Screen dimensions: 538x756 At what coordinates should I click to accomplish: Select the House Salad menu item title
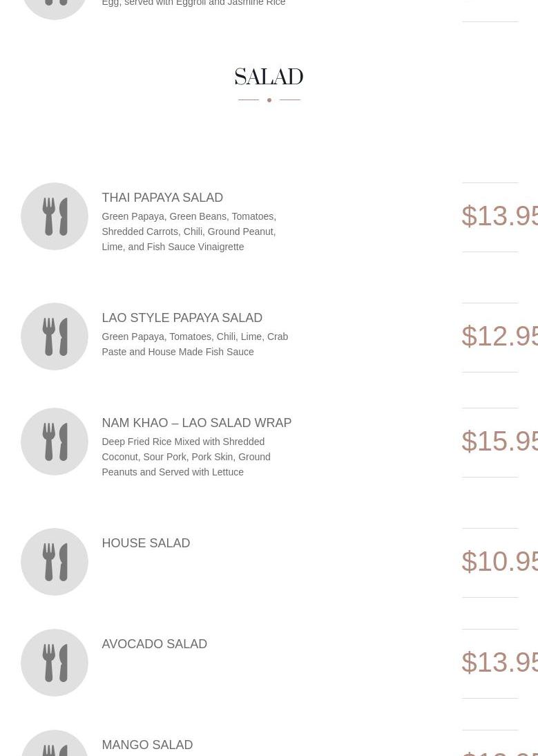[146, 543]
